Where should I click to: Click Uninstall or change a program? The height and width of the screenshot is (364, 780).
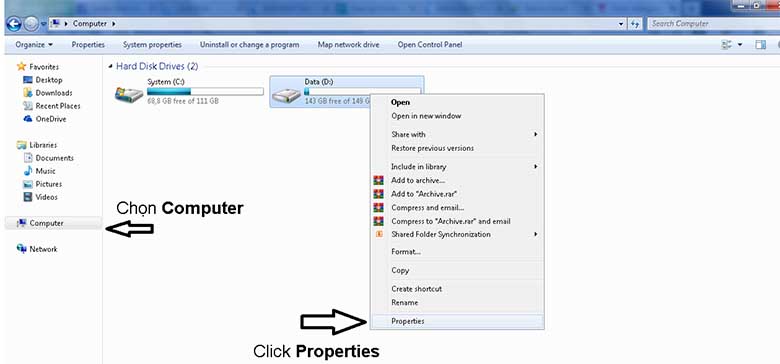[250, 45]
